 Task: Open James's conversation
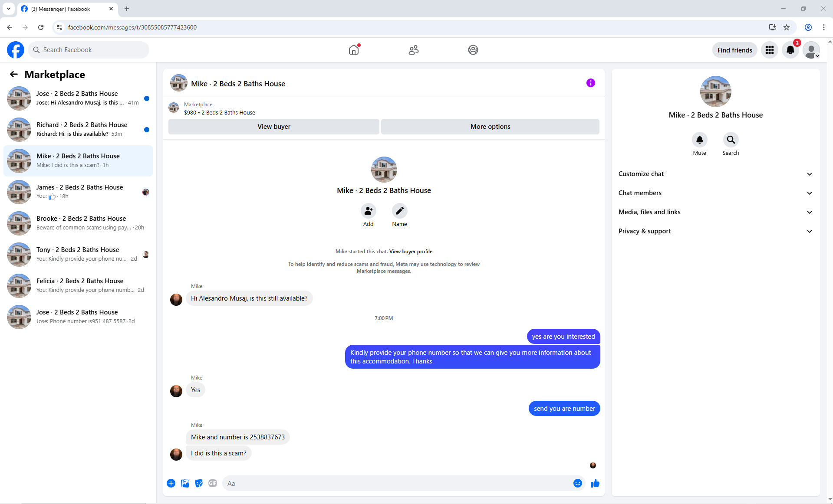click(x=78, y=192)
